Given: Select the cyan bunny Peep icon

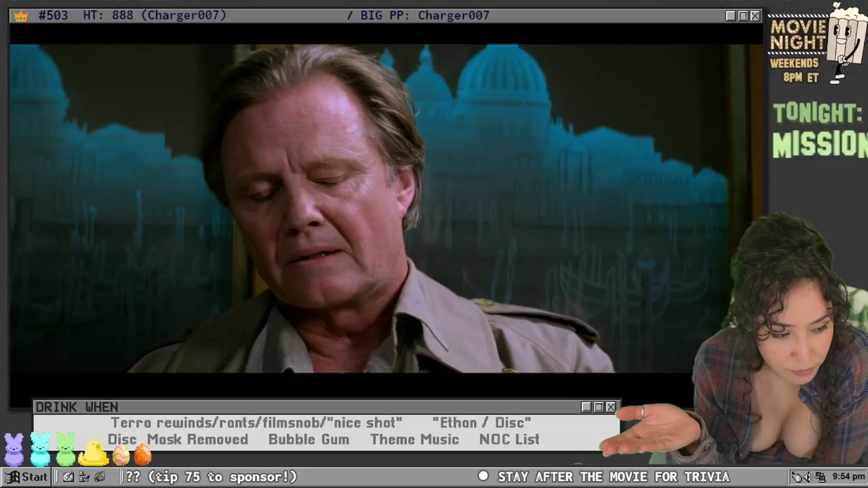Looking at the screenshot, I should click(40, 449).
